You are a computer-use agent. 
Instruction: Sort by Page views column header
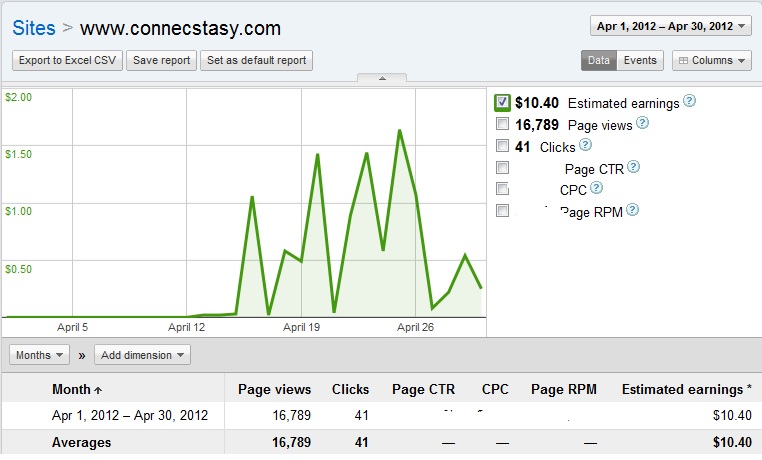275,390
